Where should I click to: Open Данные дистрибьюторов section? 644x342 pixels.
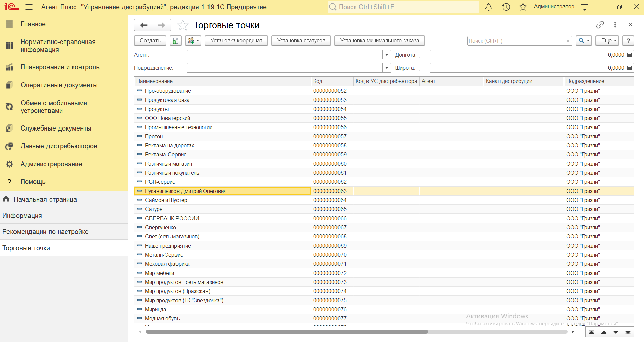59,146
